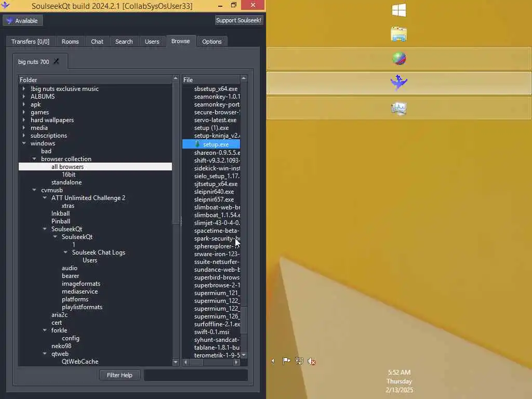This screenshot has height=399, width=532.
Task: Open the Chat tab
Action: click(97, 42)
